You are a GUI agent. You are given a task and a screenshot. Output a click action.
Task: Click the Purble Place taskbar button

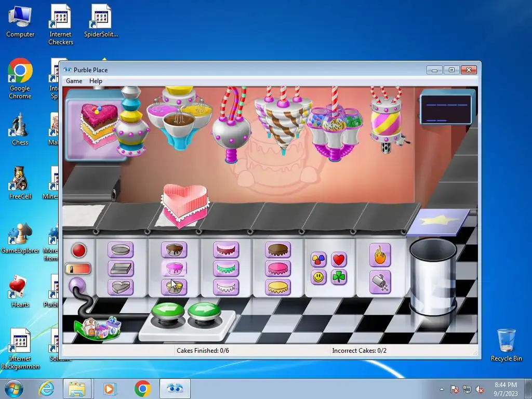click(175, 389)
